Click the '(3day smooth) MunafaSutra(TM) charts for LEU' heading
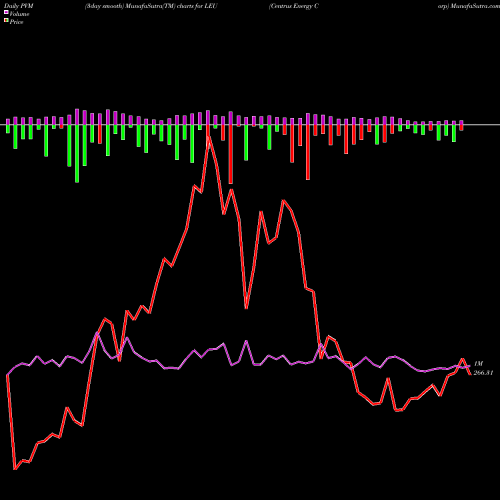Viewport: 500px width, 500px height. click(x=151, y=6)
